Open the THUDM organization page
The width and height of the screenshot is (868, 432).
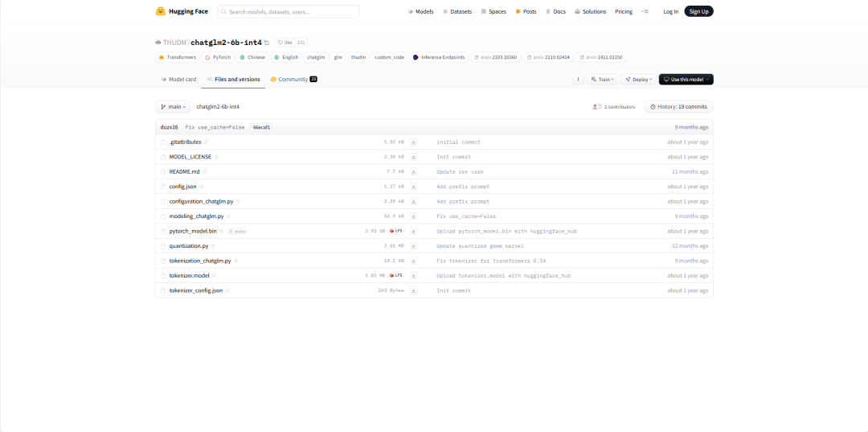point(174,43)
